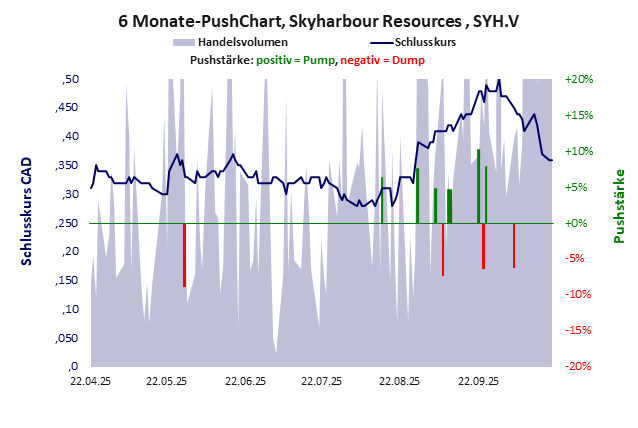Click the green word Pump in subtitle

[316, 61]
